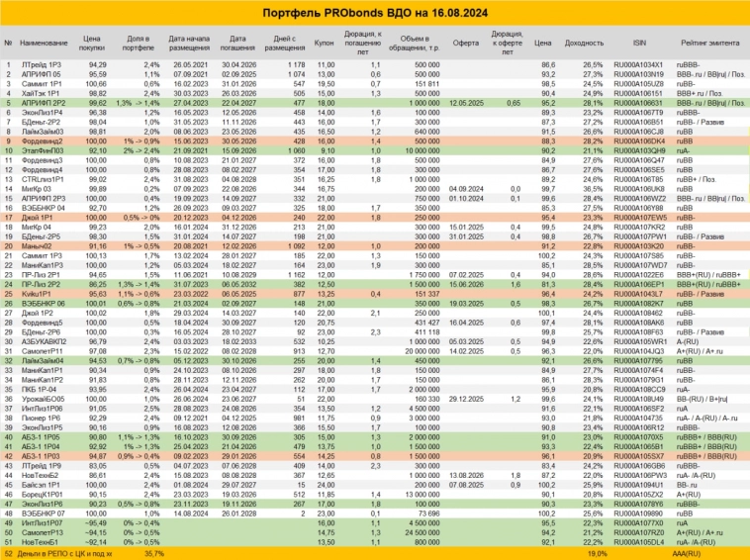The image size is (750, 560).
Task: Select the 'Наименование' column header
Action: (x=44, y=44)
